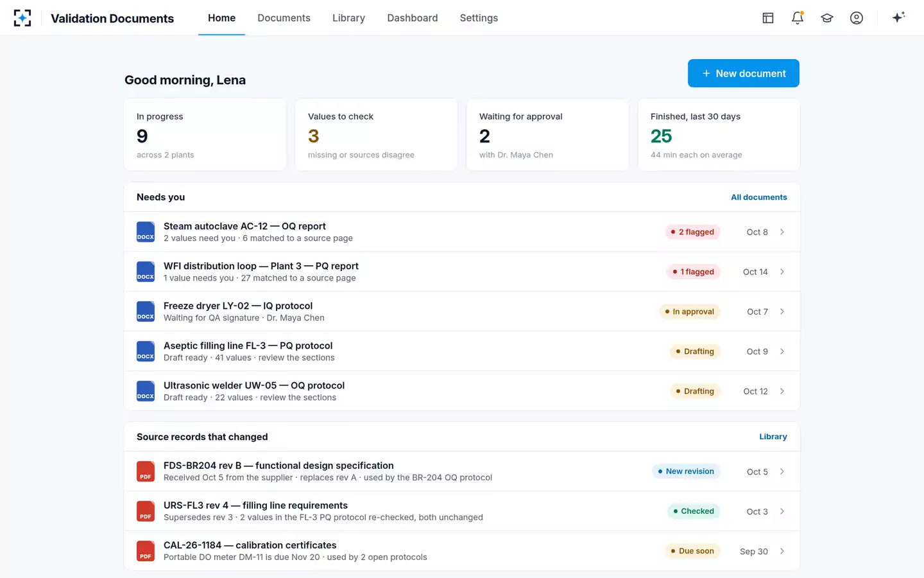
Task: Follow the All documents link
Action: click(759, 197)
